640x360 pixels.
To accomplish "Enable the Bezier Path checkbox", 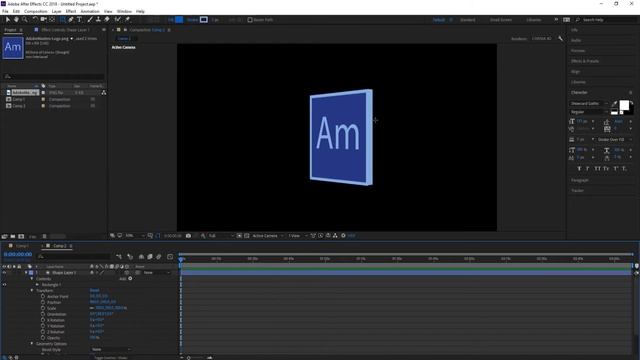I will (x=250, y=20).
